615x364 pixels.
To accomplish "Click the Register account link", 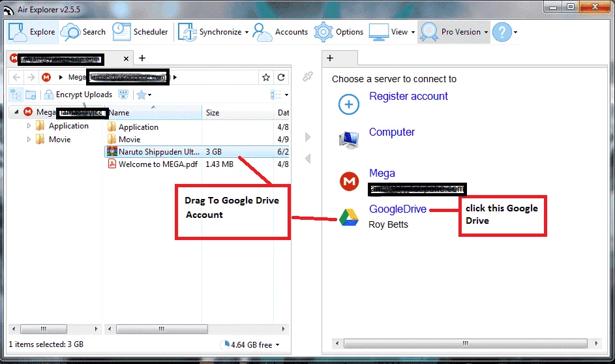I will (x=408, y=96).
